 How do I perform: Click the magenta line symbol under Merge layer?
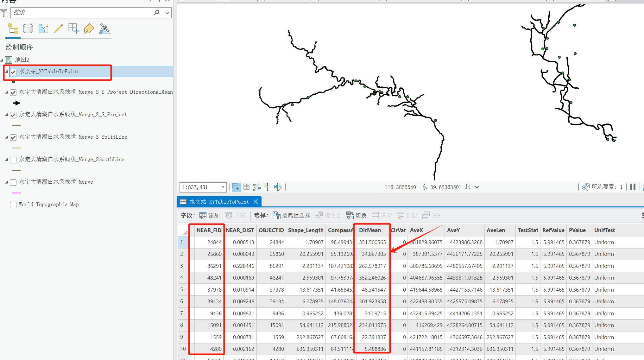[16, 193]
